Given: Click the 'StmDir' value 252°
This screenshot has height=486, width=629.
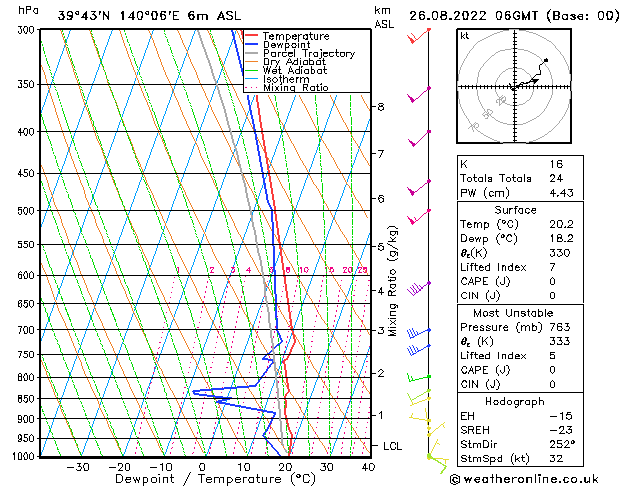Looking at the screenshot, I should [562, 444].
